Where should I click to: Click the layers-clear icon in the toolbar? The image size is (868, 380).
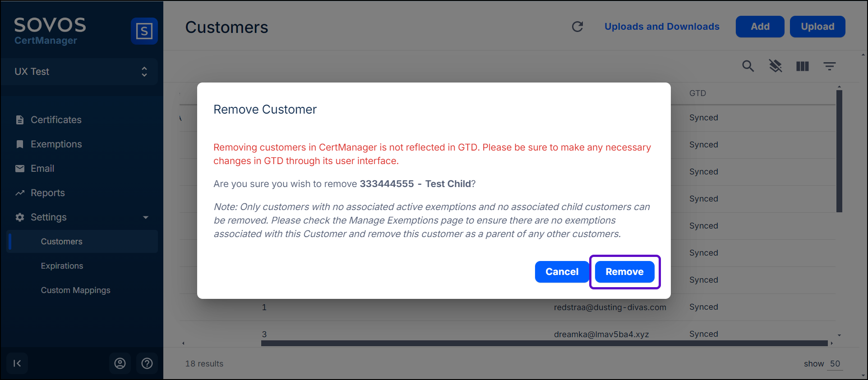[776, 66]
